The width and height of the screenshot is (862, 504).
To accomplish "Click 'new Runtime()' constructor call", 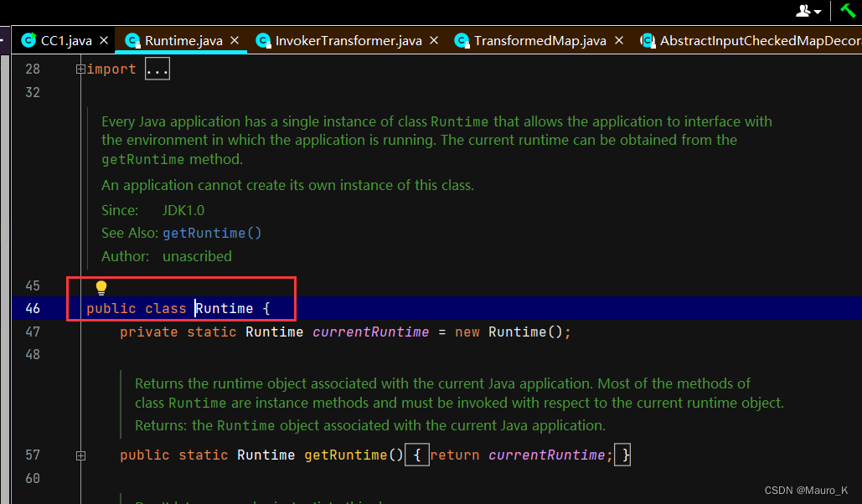I will point(508,332).
